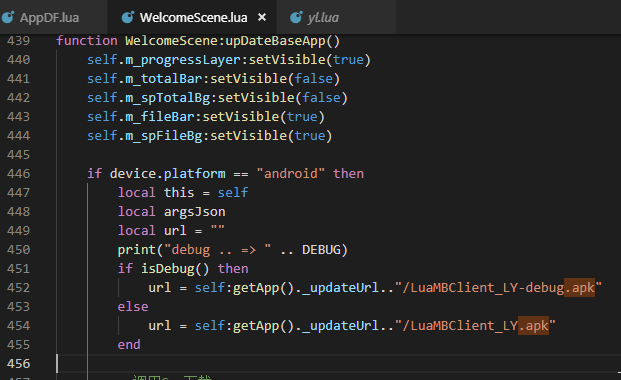
Task: Click m_fileBar on line 443
Action: point(160,117)
